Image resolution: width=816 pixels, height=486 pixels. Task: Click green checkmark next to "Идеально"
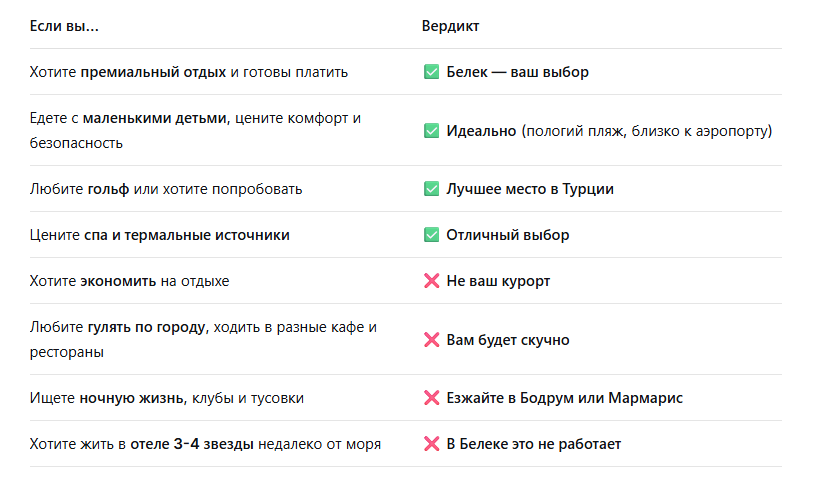pos(432,131)
